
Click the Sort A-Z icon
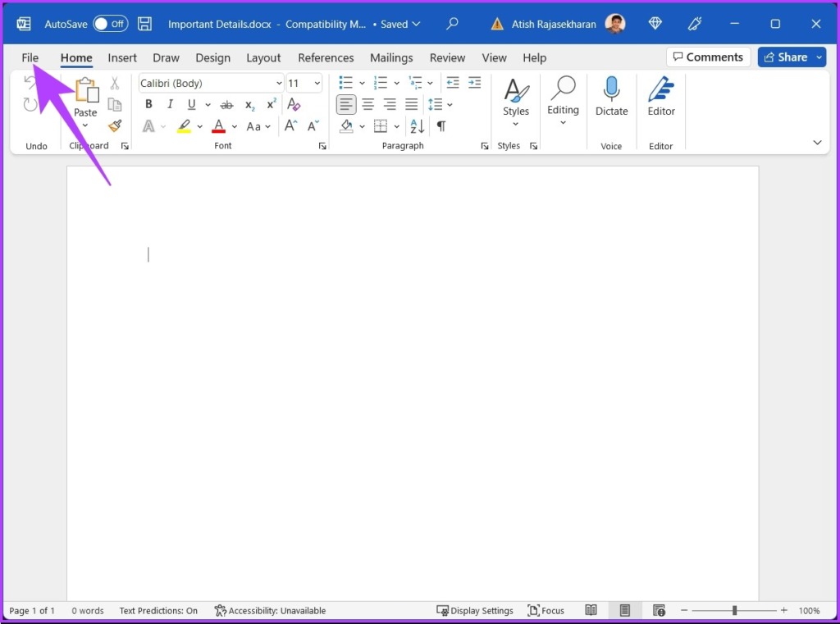[x=418, y=126]
